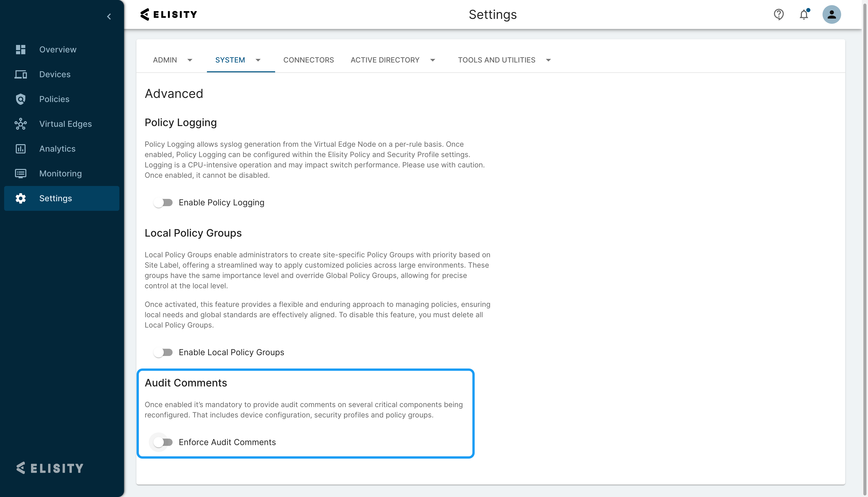Expand the ADMIN tab dropdown arrow
This screenshot has height=497, width=868.
(190, 60)
